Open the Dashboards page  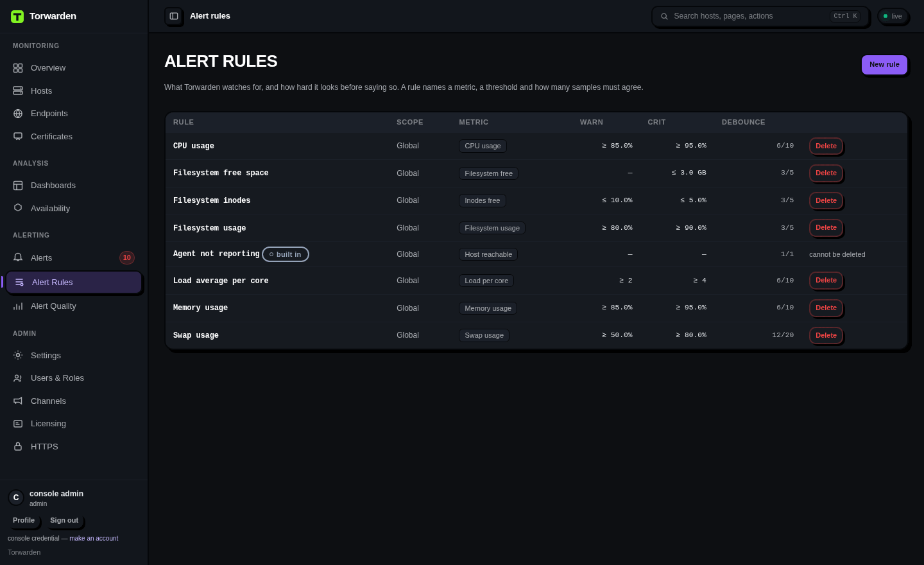coord(74,186)
